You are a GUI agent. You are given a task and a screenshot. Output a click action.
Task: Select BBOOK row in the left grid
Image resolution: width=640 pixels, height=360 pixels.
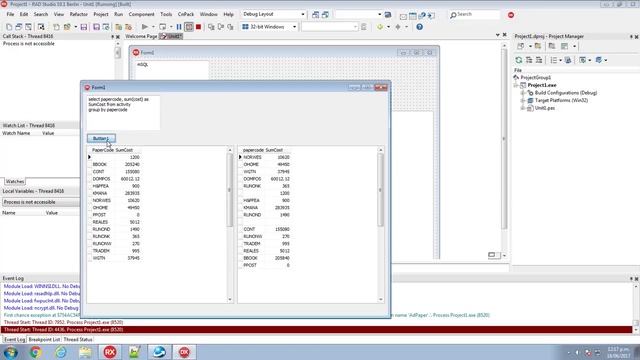click(116, 164)
